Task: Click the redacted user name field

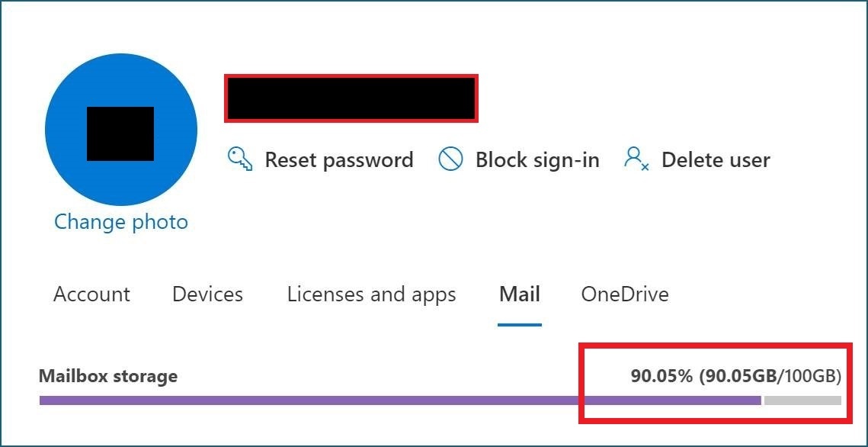Action: [x=351, y=98]
